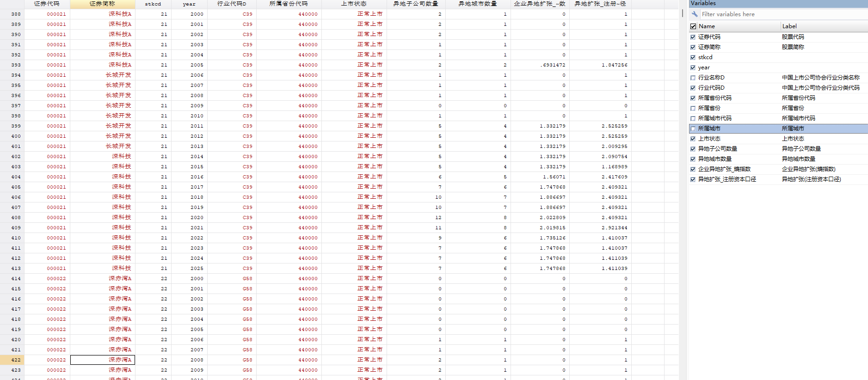Click the 深赤湾A cell in row 422
The width and height of the screenshot is (868, 380).
pyautogui.click(x=103, y=360)
